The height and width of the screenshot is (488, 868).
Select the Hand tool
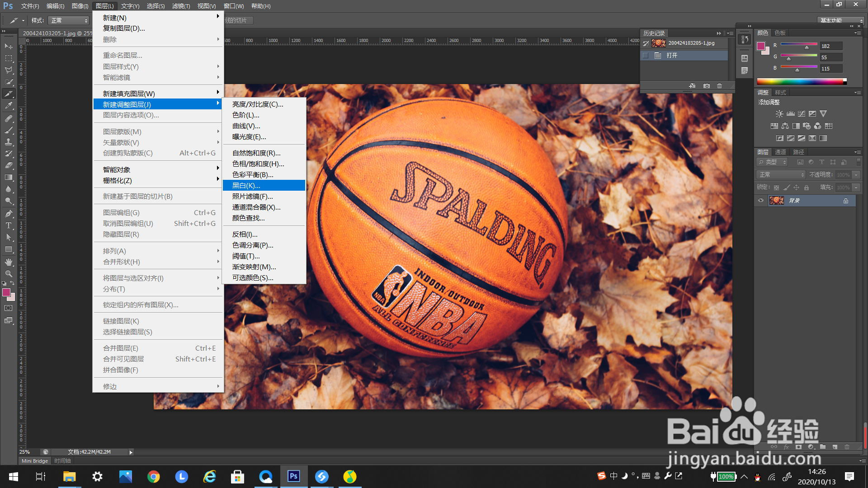[x=9, y=262]
